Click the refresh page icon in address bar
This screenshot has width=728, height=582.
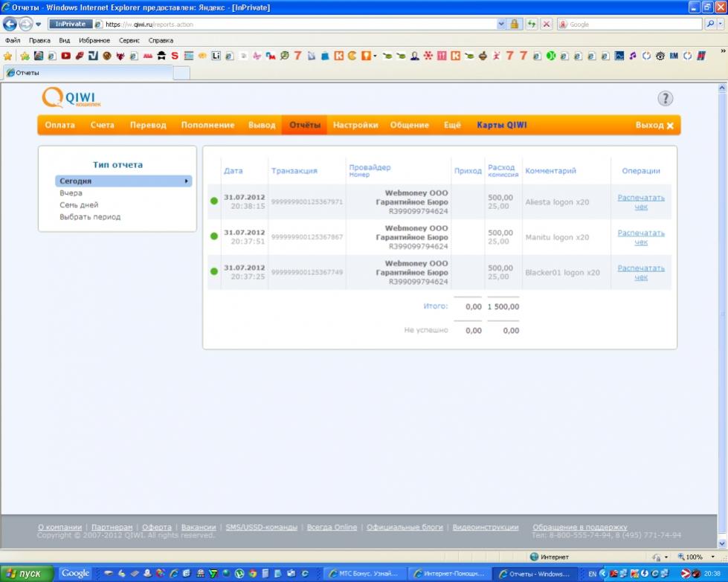[x=532, y=24]
